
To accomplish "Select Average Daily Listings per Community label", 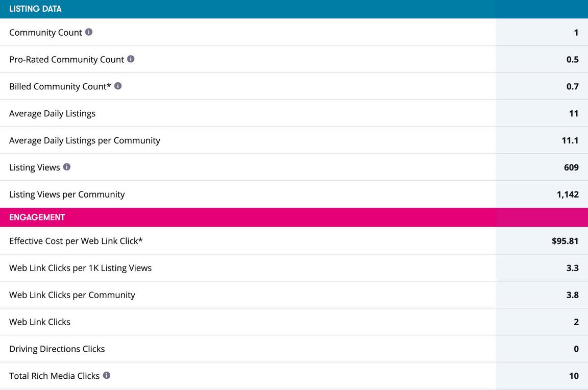I will [85, 140].
